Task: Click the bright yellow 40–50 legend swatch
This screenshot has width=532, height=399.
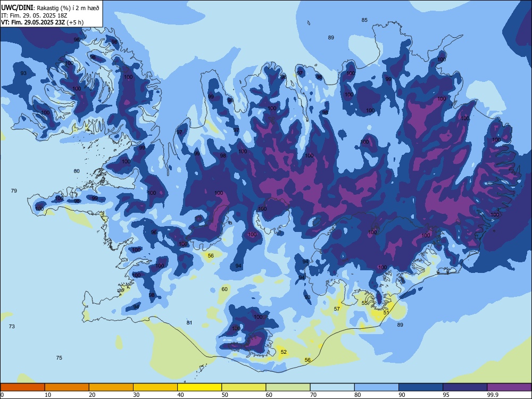Action: [x=199, y=387]
